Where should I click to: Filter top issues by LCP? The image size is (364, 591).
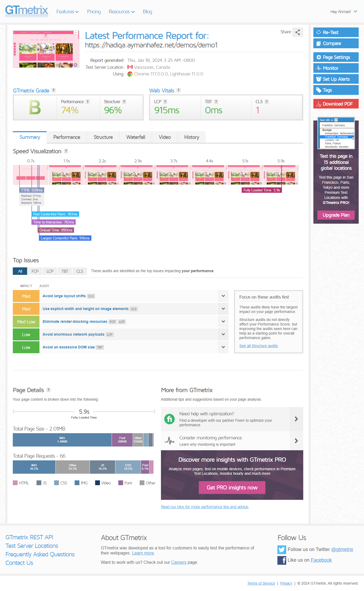click(x=50, y=271)
